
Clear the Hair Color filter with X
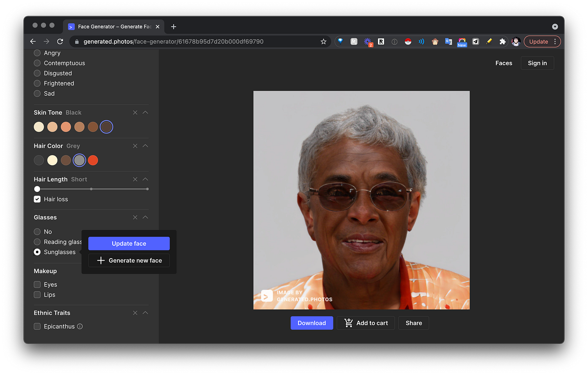(135, 146)
